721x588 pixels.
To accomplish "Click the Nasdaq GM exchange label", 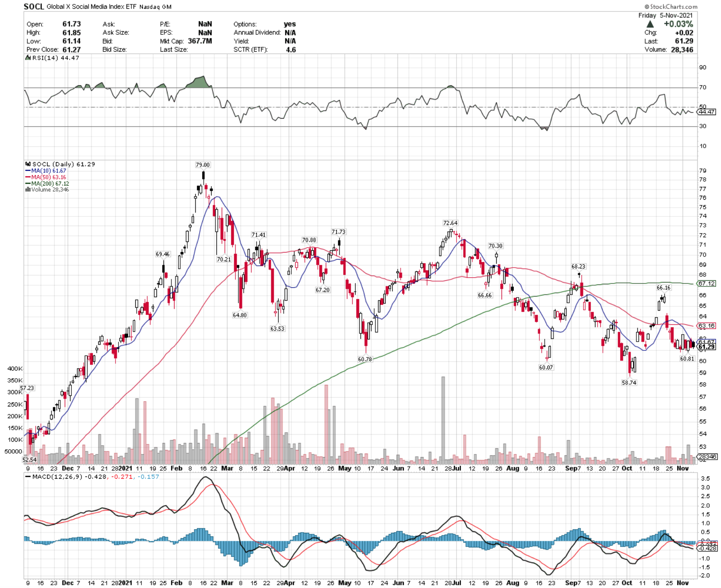I will 156,7.
